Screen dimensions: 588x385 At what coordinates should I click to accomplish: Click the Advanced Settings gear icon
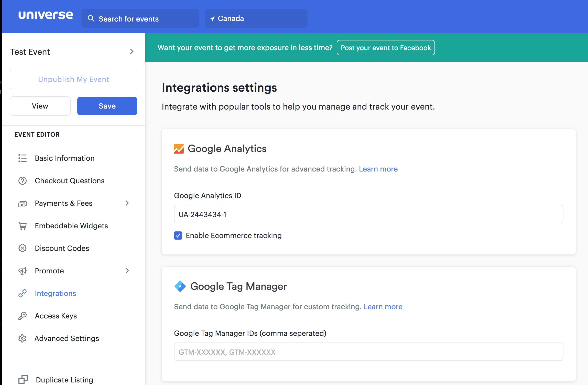coord(22,338)
